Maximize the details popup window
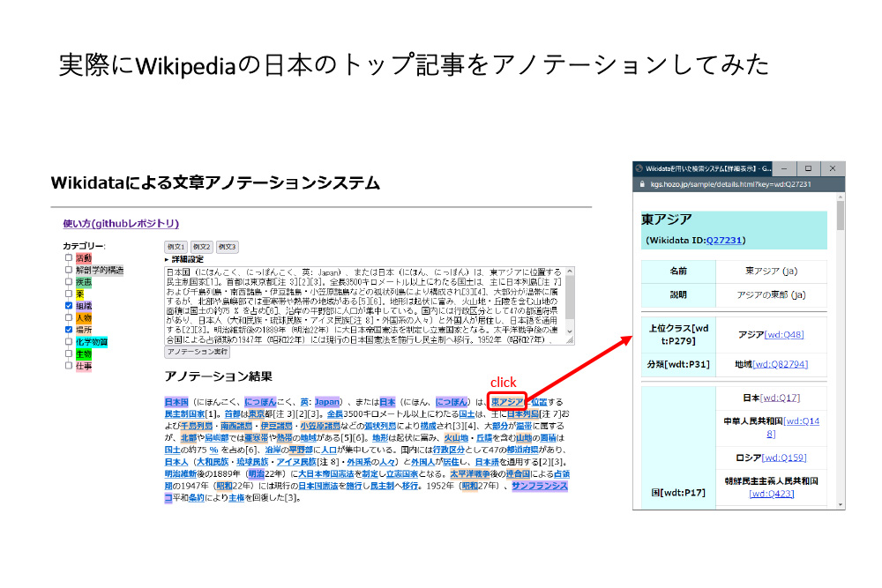882x588 pixels. click(x=808, y=168)
